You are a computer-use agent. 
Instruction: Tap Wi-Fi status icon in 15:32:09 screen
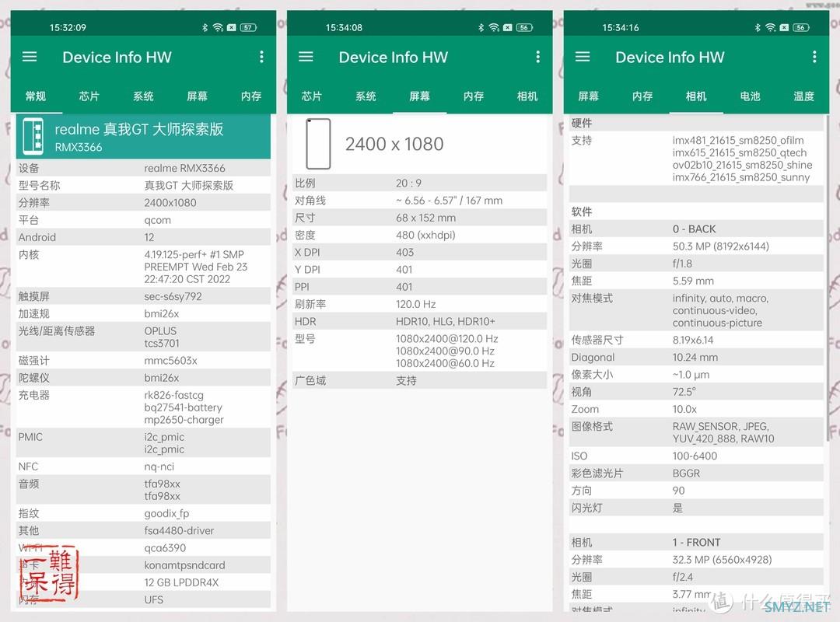click(218, 27)
